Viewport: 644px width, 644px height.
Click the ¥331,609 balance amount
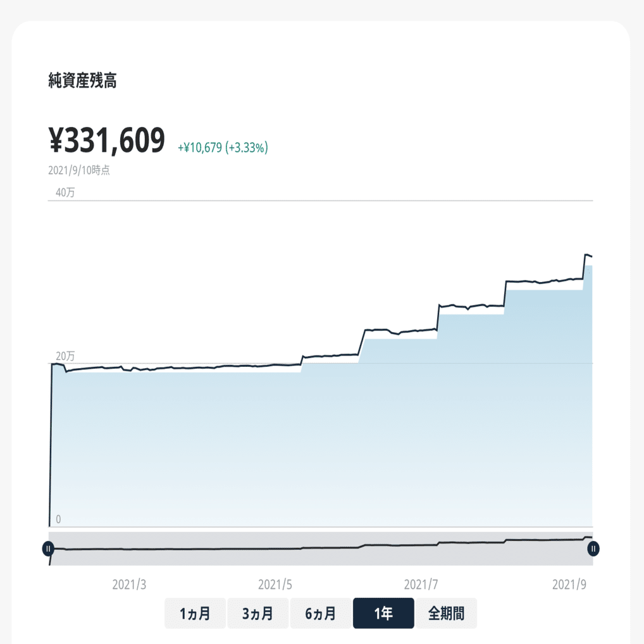point(106,140)
